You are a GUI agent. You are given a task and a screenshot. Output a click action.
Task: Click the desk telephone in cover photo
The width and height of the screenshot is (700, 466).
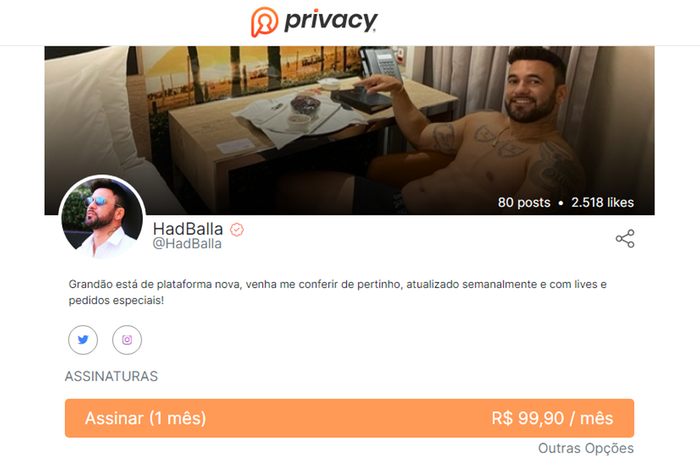[x=380, y=62]
